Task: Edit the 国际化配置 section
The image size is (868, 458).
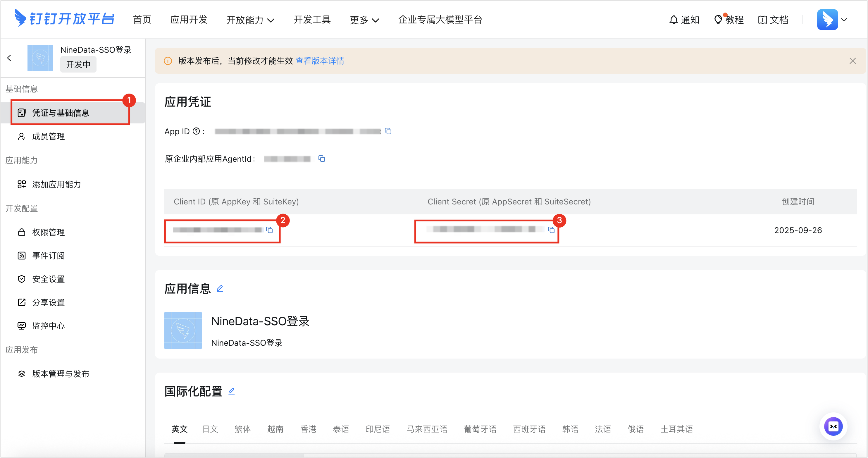Action: click(x=232, y=391)
